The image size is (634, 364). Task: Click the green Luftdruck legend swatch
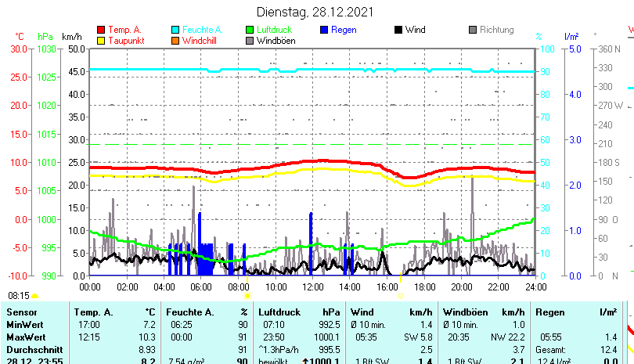pos(250,30)
